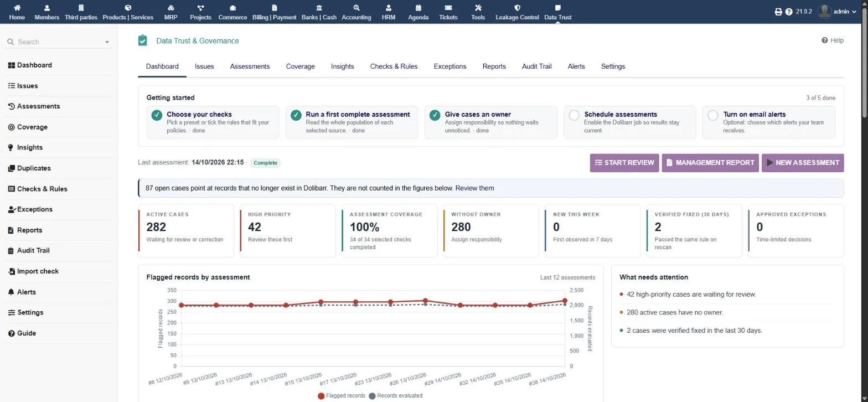
Task: Switch to the Checks & Rules tab
Action: (394, 66)
